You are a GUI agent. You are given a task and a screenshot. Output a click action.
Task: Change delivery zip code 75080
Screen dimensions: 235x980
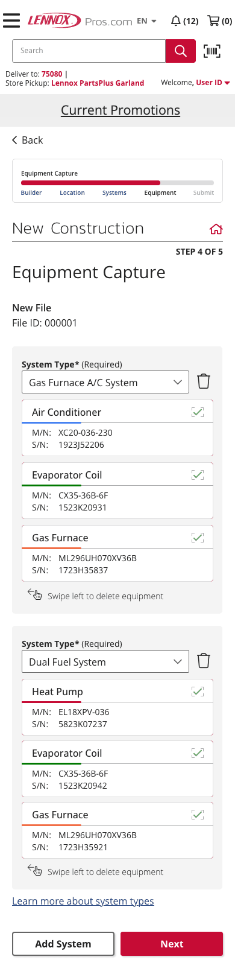[52, 74]
